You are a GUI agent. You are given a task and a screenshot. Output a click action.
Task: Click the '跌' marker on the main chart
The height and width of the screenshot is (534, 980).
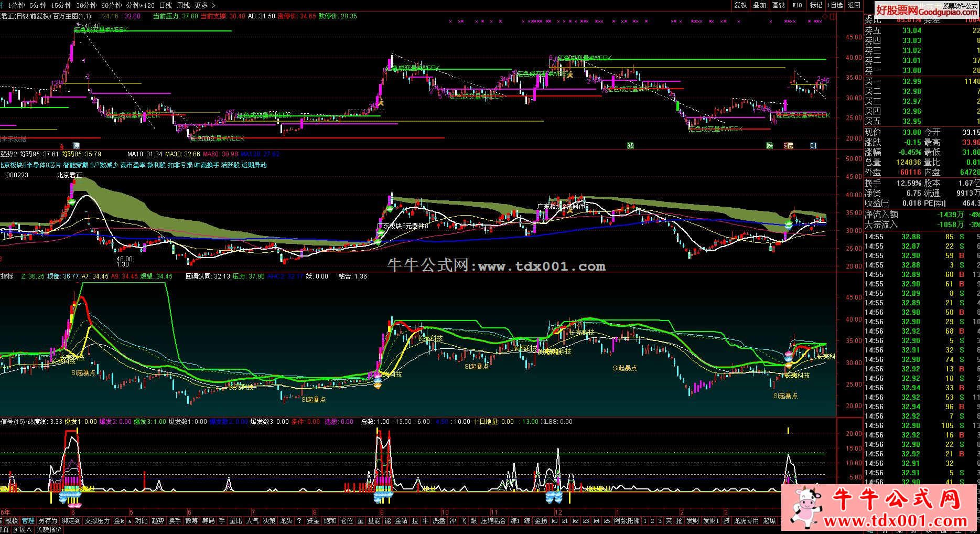769,145
